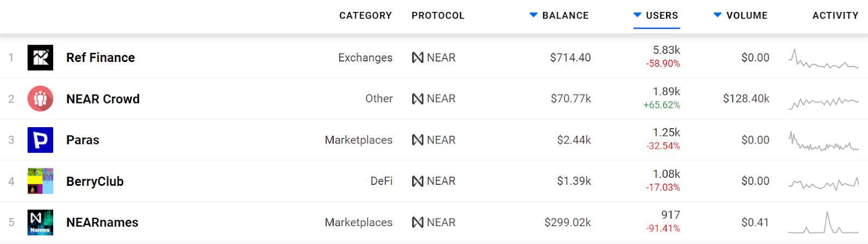The height and width of the screenshot is (244, 868).
Task: Open the BerryClub name link
Action: pyautogui.click(x=95, y=182)
